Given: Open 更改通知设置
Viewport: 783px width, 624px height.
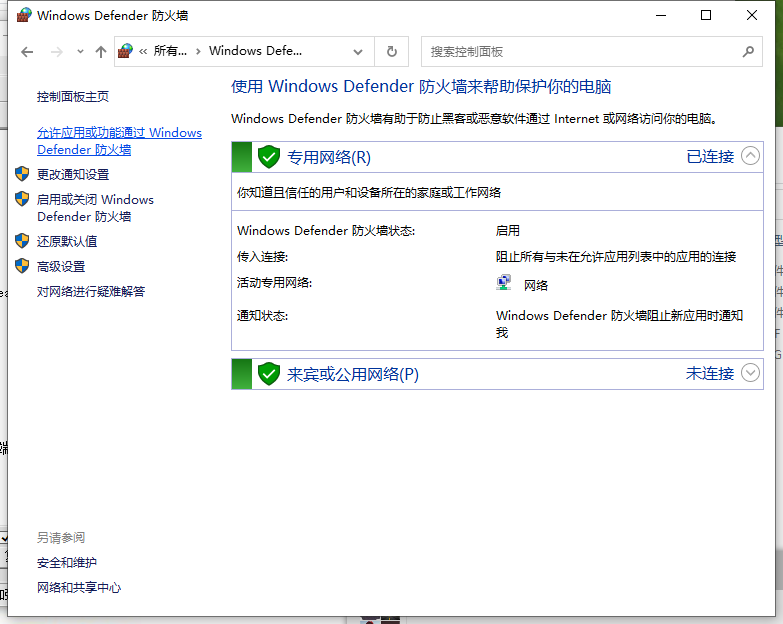Looking at the screenshot, I should [x=73, y=174].
